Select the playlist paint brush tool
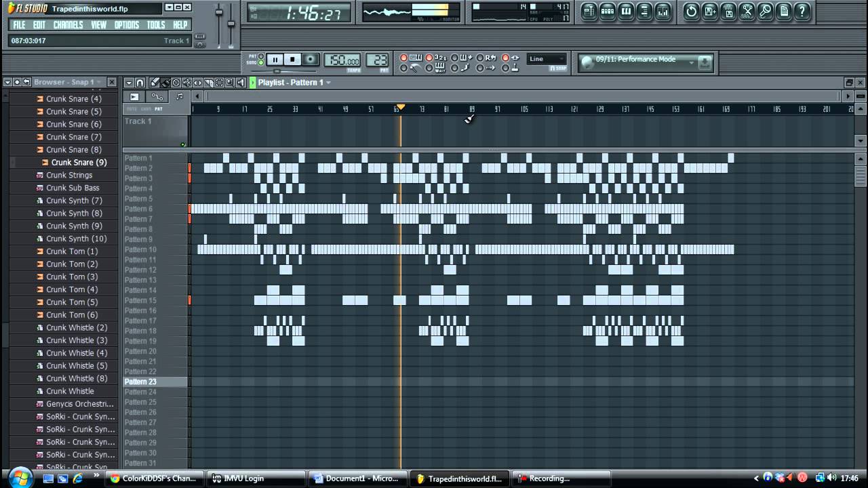Image resolution: width=868 pixels, height=488 pixels. point(165,82)
